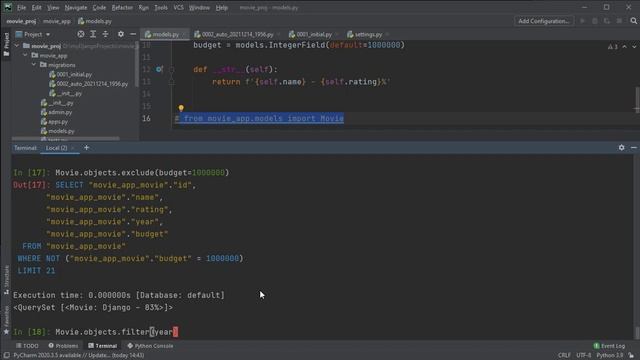Go to the previous highlighted error arrow
The image size is (640, 360).
coord(624,47)
